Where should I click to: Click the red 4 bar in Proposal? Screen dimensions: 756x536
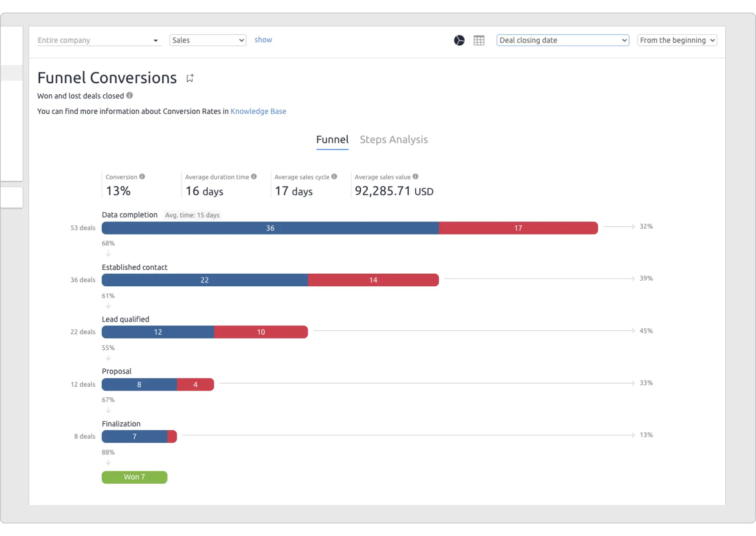(195, 384)
